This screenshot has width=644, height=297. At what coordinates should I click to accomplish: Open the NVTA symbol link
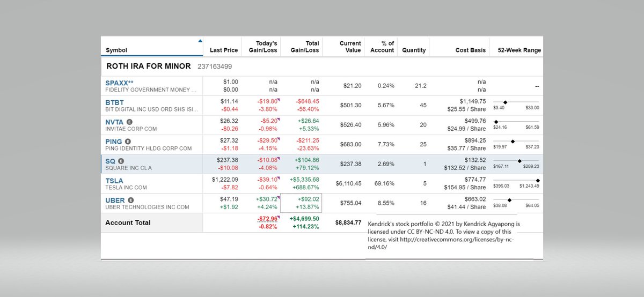coord(114,122)
